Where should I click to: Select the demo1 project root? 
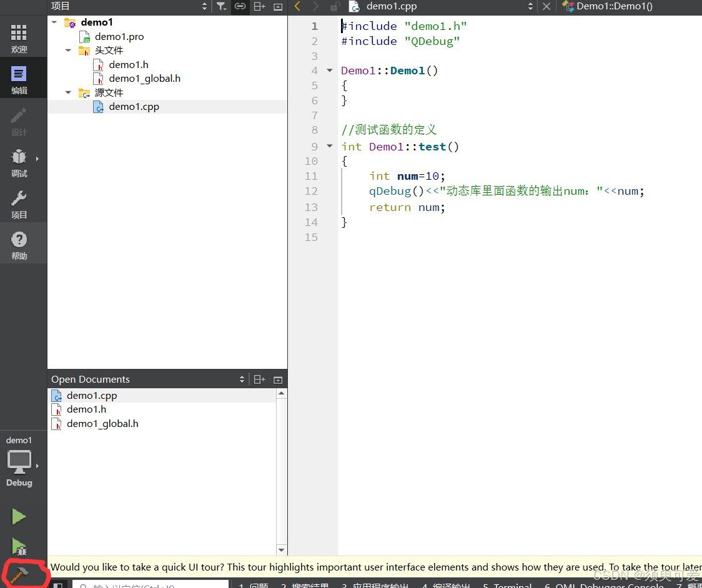coord(97,22)
